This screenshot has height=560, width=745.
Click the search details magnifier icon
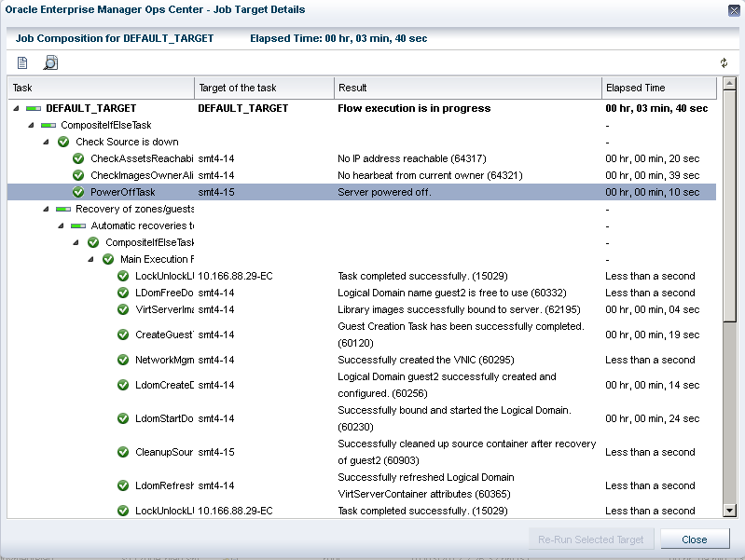50,62
